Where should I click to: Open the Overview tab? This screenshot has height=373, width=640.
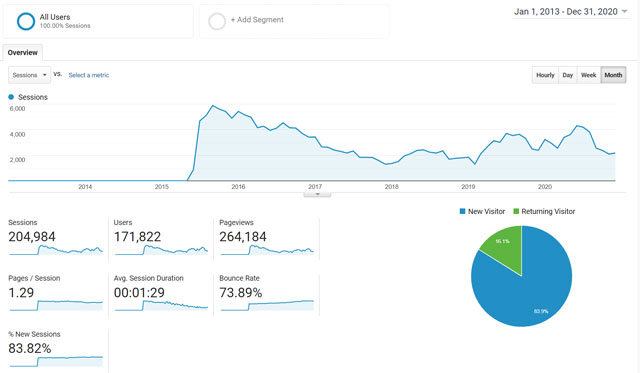(22, 53)
